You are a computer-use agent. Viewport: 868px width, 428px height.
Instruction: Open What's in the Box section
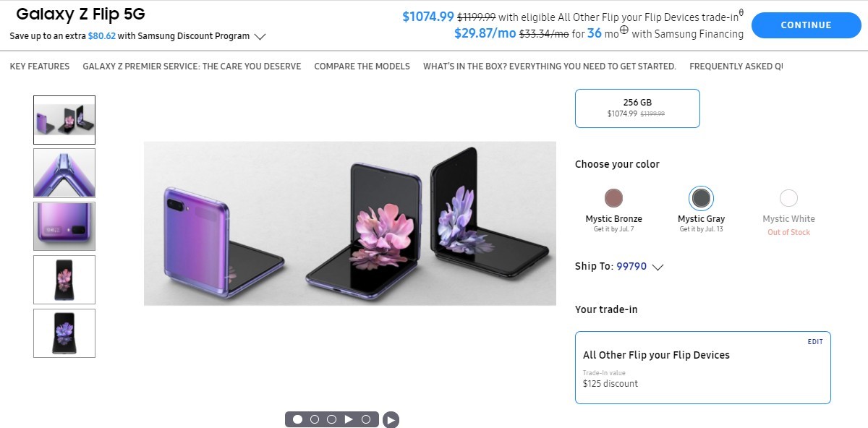tap(549, 67)
